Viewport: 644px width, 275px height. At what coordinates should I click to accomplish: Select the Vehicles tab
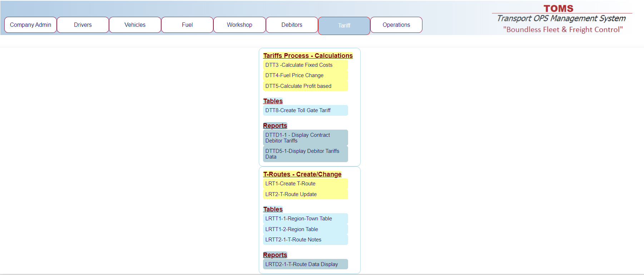(x=135, y=25)
